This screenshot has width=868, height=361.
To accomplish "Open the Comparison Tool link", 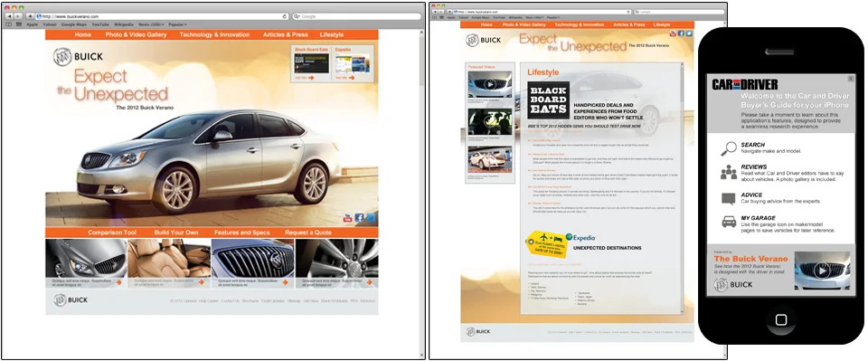I will [112, 233].
